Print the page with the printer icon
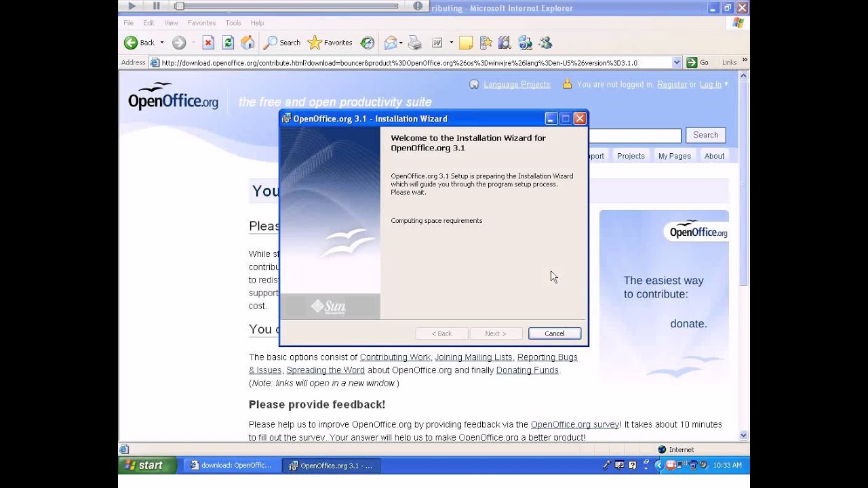 tap(415, 43)
